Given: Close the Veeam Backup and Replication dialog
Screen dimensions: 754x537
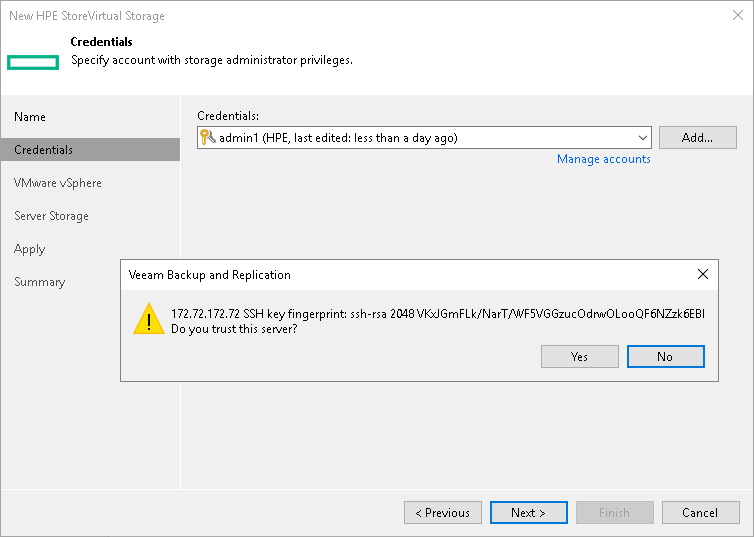Looking at the screenshot, I should (x=703, y=274).
